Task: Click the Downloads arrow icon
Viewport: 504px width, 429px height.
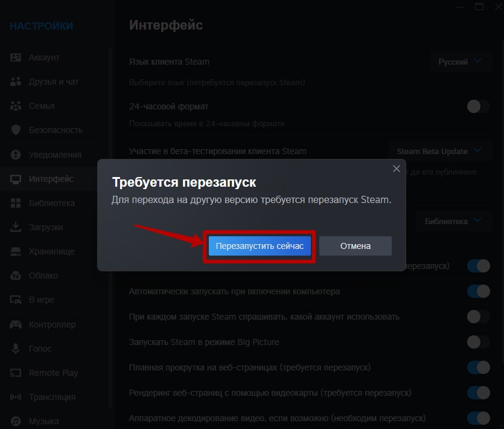Action: point(16,227)
